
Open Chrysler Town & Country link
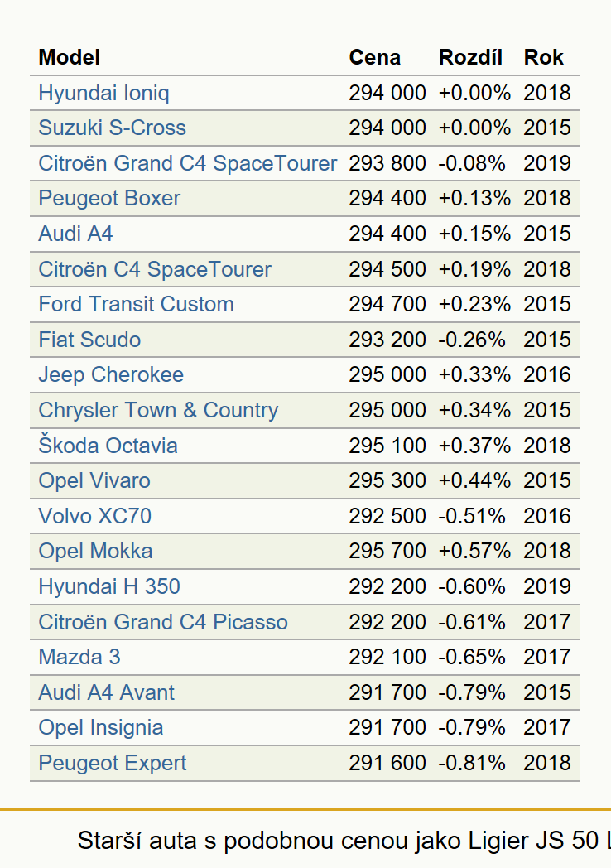(158, 410)
